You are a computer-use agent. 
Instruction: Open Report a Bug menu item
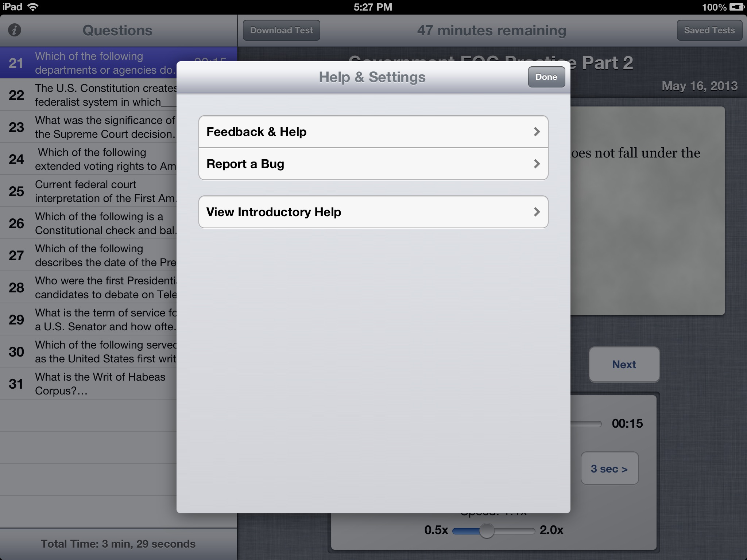click(x=373, y=164)
